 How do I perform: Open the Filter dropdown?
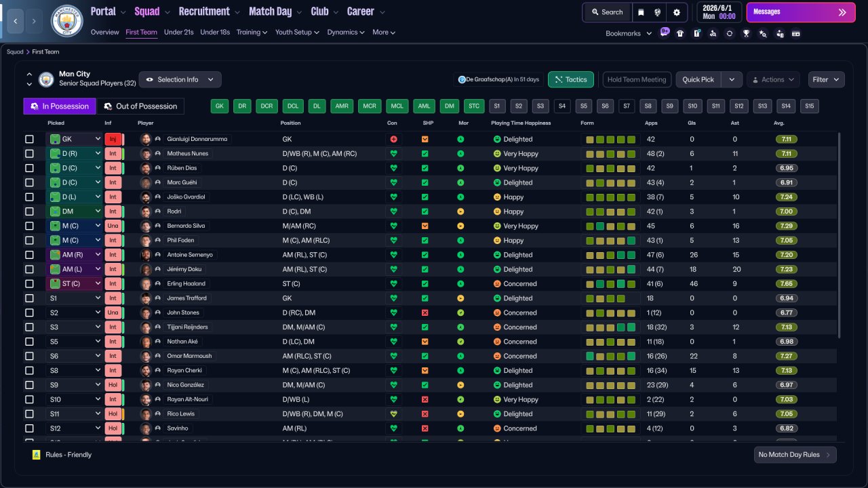point(826,79)
